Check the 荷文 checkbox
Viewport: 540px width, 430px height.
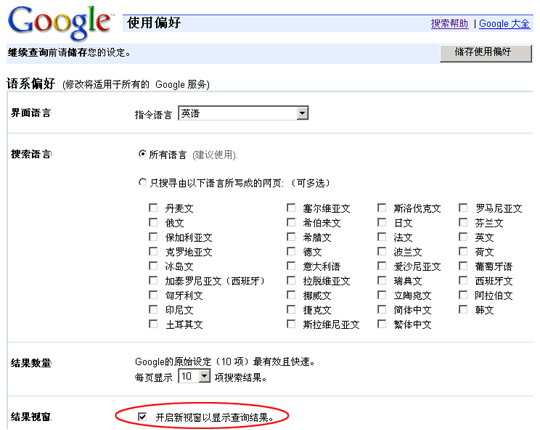coord(463,251)
